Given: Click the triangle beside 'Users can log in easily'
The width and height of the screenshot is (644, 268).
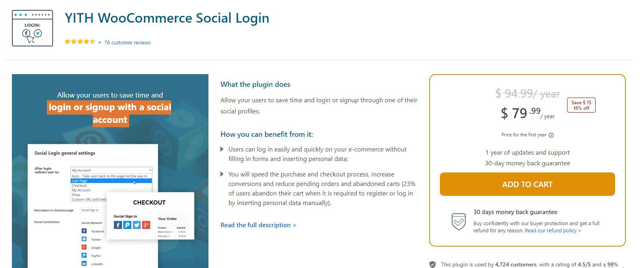Looking at the screenshot, I should click(x=222, y=149).
